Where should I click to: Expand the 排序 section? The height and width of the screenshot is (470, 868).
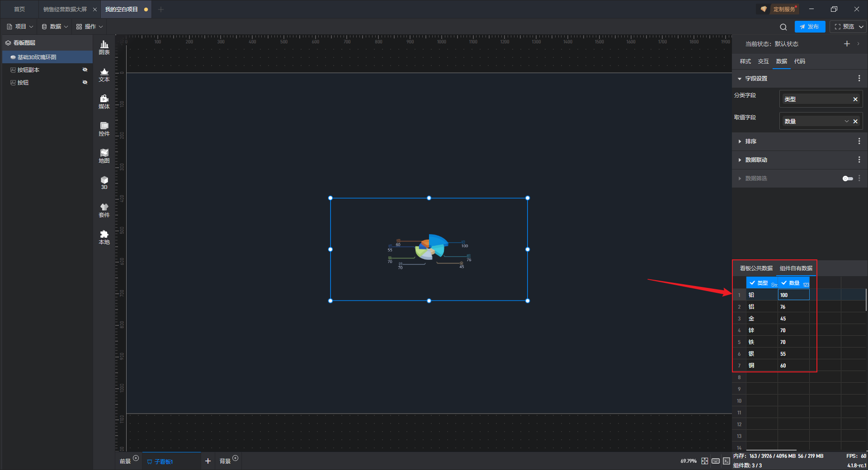750,141
